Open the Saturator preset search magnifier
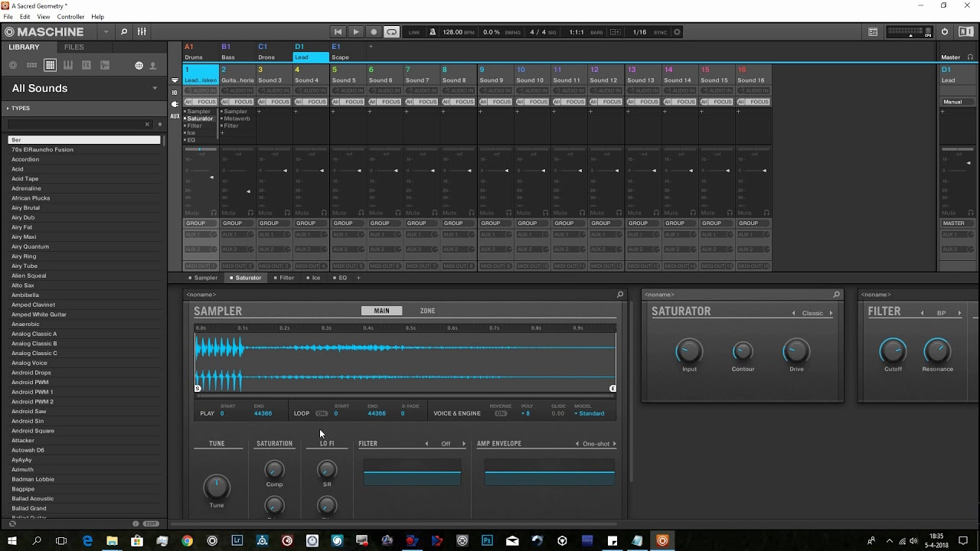The width and height of the screenshot is (980, 551). pyautogui.click(x=836, y=295)
